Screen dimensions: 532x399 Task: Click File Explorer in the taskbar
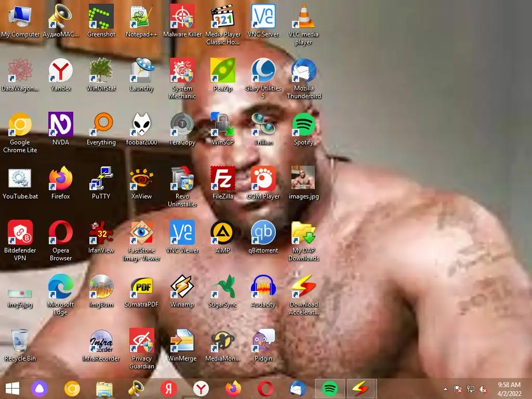[104, 389]
